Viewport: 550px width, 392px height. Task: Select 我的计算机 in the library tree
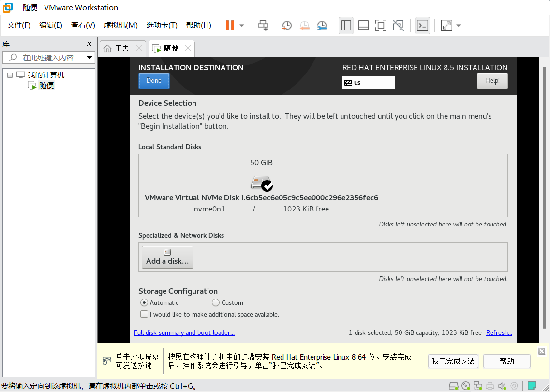click(x=46, y=75)
